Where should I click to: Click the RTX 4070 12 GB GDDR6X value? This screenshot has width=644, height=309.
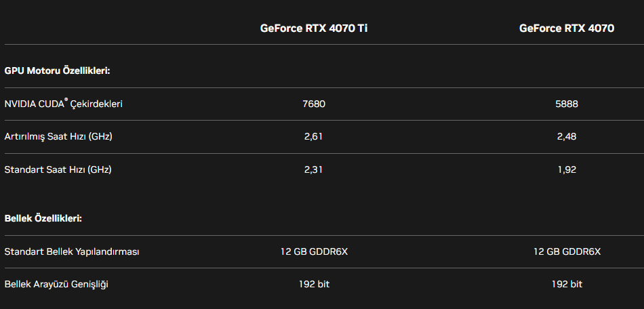click(567, 251)
